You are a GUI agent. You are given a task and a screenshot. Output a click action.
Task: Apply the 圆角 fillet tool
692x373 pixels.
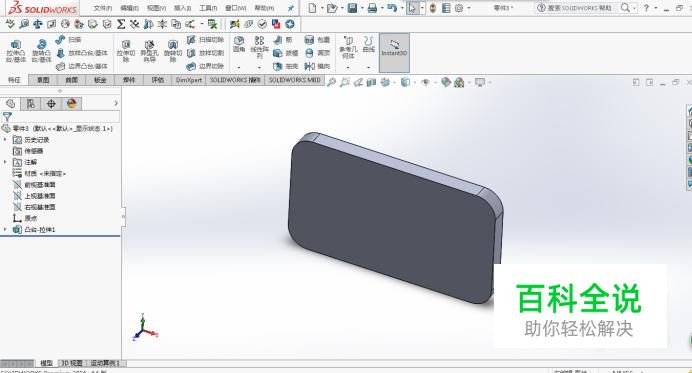click(x=239, y=45)
